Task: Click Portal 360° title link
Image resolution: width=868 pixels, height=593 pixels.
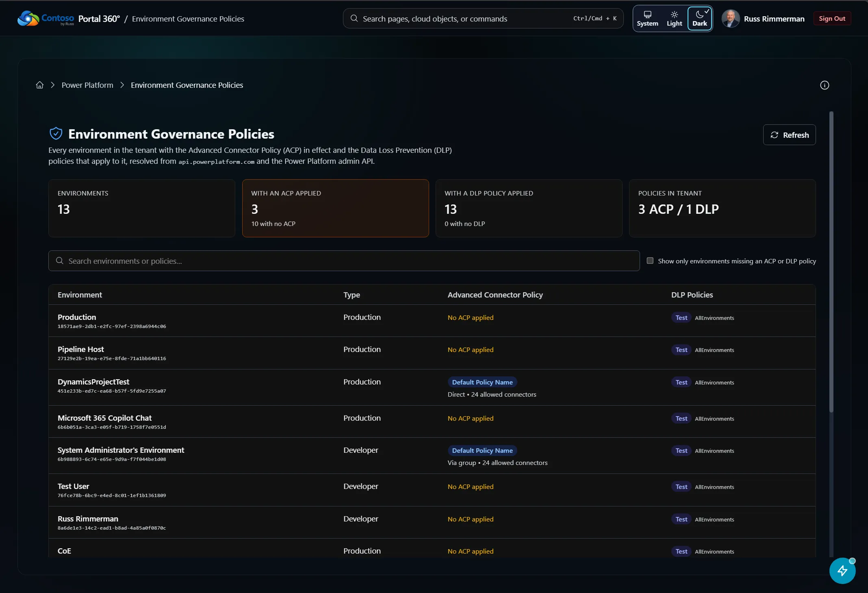Action: 99,19
